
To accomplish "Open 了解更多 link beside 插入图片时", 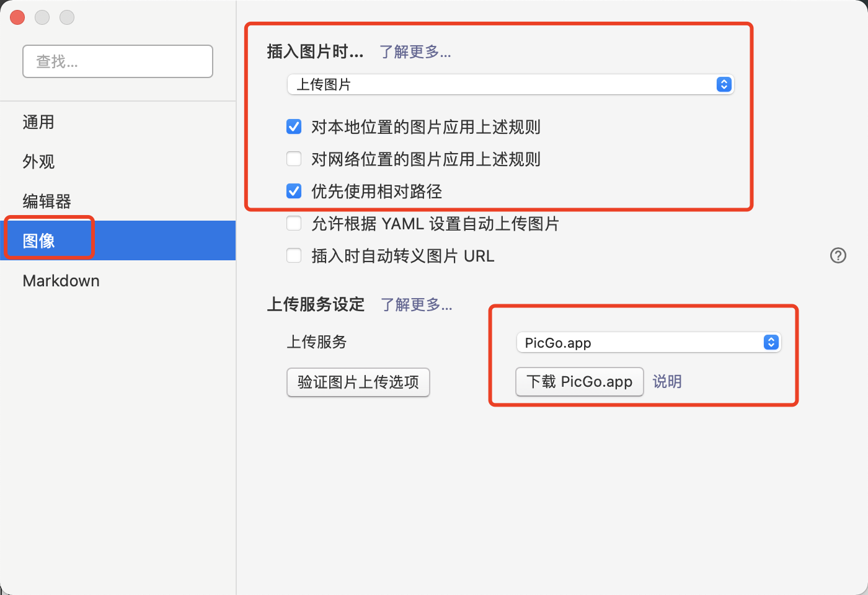I will (415, 51).
